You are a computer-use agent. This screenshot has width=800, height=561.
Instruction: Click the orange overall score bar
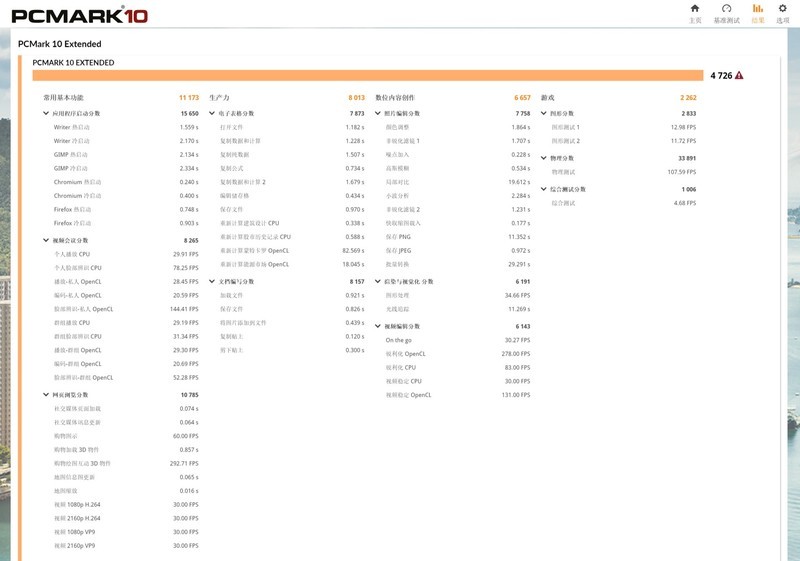(x=368, y=75)
